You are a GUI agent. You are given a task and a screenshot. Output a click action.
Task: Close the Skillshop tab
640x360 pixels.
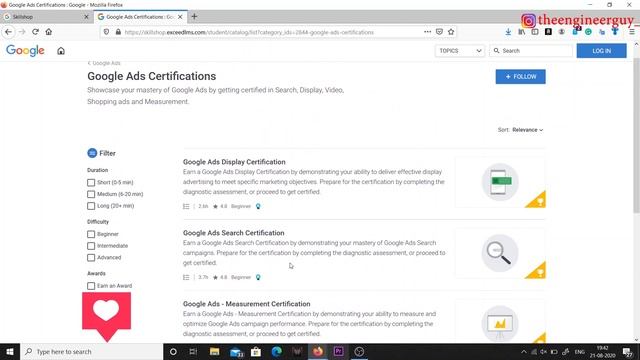(86, 17)
